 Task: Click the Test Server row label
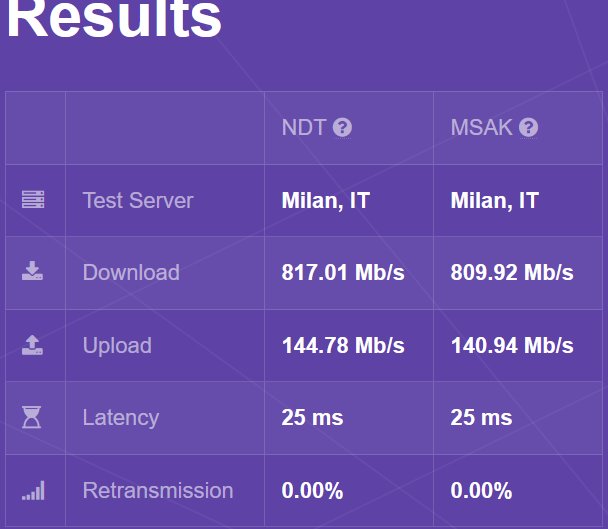(138, 200)
